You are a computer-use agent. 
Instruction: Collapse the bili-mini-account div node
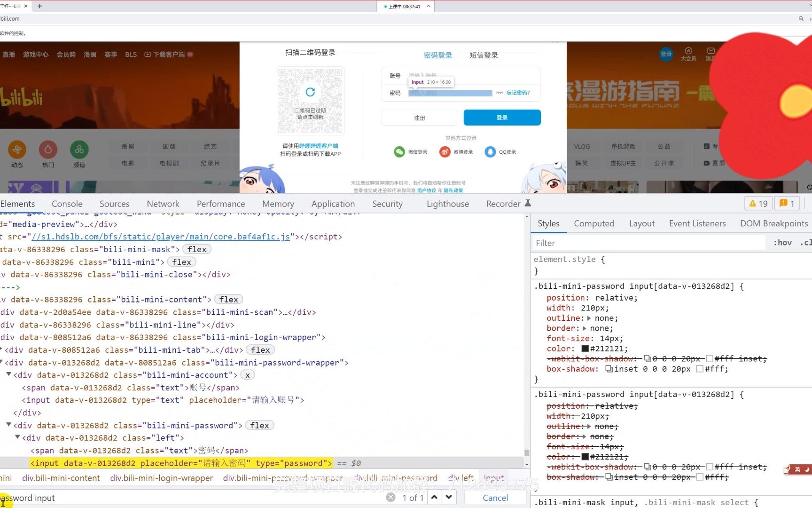[9, 374]
